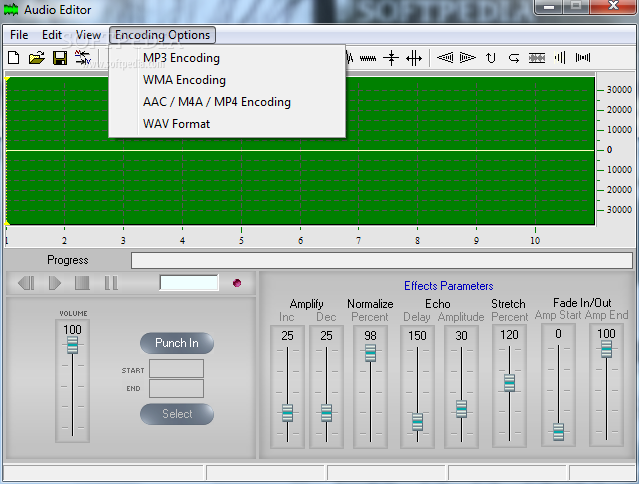The height and width of the screenshot is (484, 639).
Task: Click the Amplify Dec slider handle
Action: pos(326,413)
